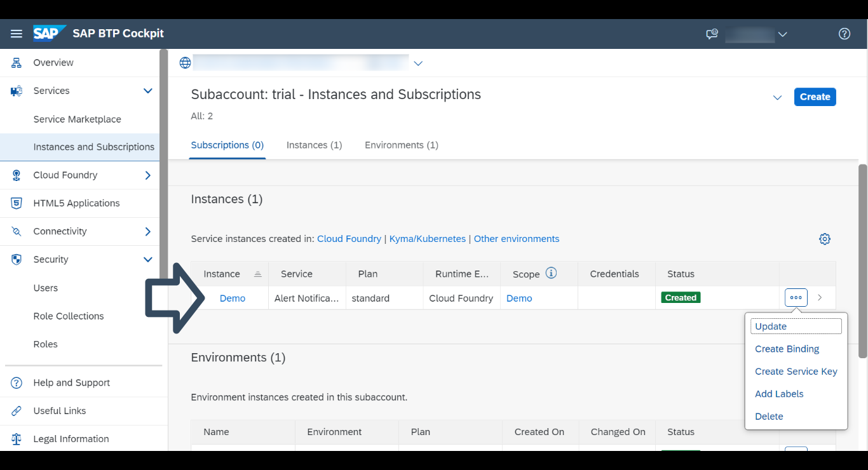Open Instances table settings gear
868x470 pixels.
[825, 239]
